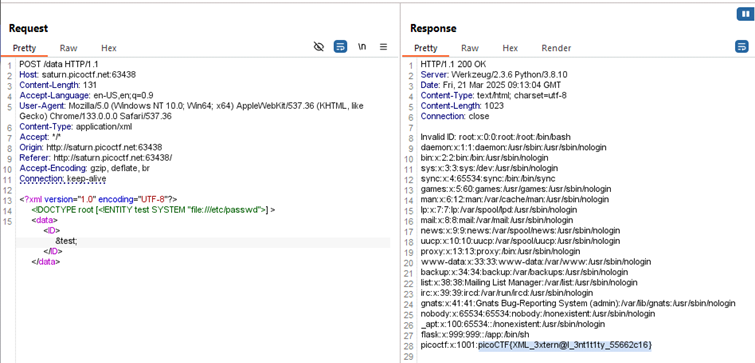Screen dimensions: 755x363
Task: Click the nobody:x:65534 passwd line
Action: click(538, 314)
